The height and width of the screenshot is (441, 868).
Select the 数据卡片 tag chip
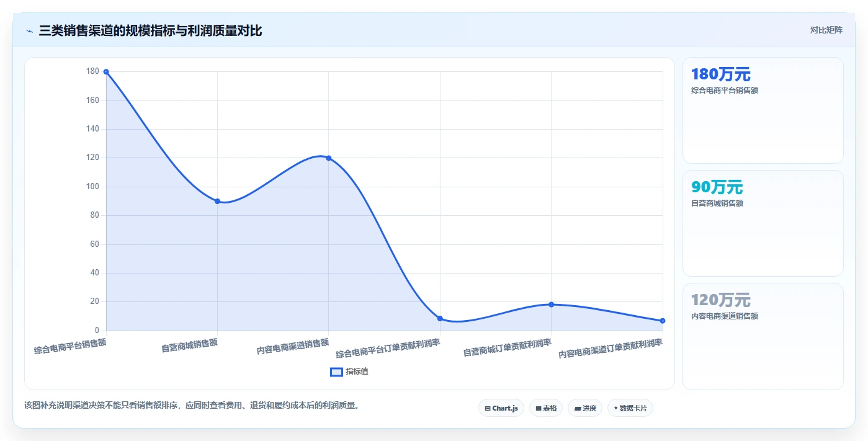(630, 408)
